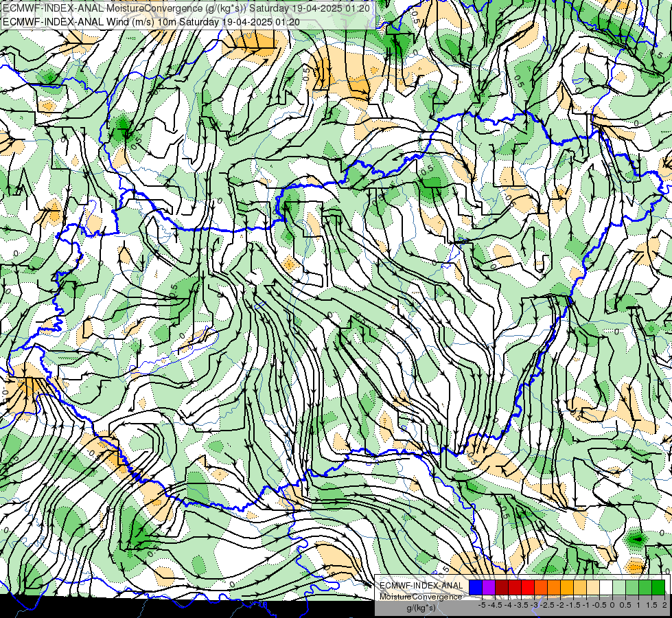Click the legend tick label -3.5
The image size is (672, 618).
(x=522, y=605)
